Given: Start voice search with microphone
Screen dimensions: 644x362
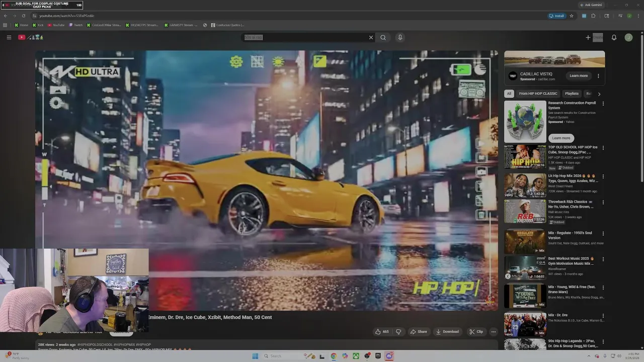Looking at the screenshot, I should coord(400,37).
